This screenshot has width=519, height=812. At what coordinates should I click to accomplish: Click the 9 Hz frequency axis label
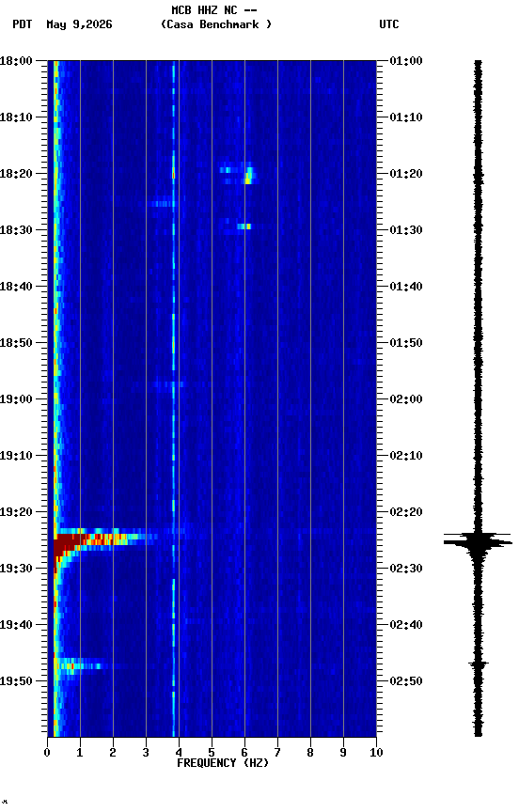pos(343,753)
